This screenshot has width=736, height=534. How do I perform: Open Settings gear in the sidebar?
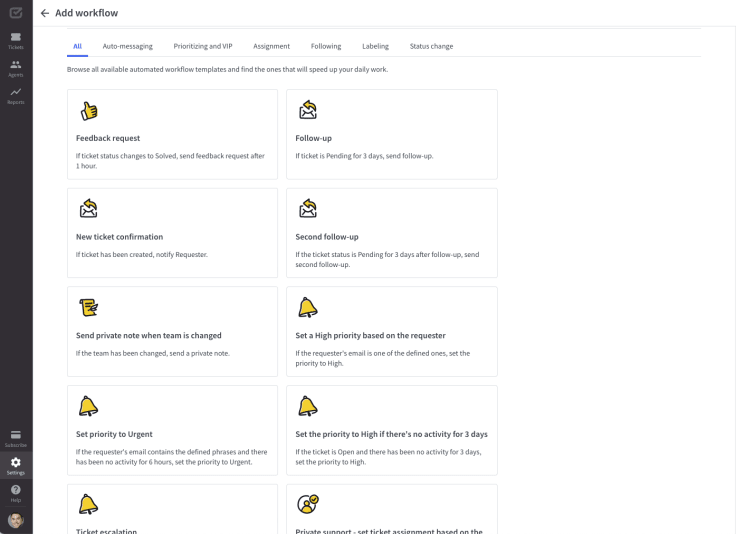tap(16, 465)
